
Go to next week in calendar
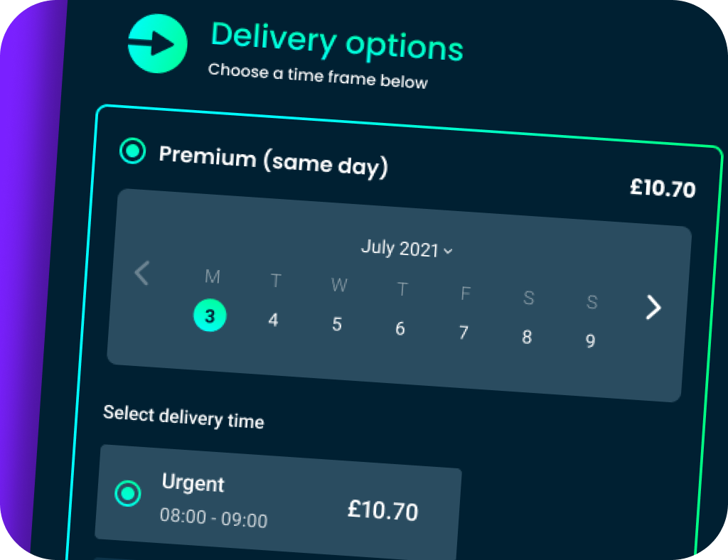(653, 307)
